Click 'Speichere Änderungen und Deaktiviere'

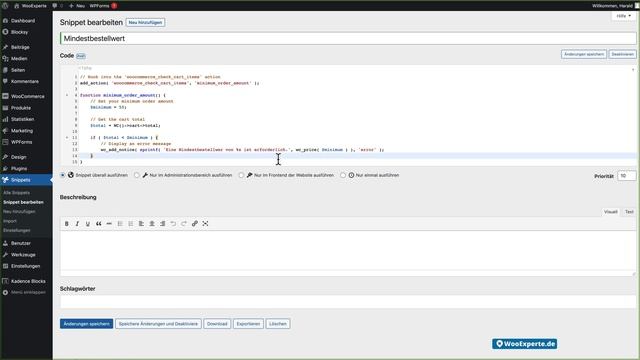click(158, 324)
